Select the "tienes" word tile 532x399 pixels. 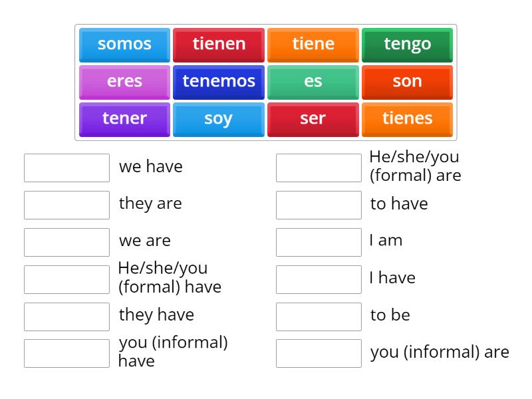[x=407, y=118]
